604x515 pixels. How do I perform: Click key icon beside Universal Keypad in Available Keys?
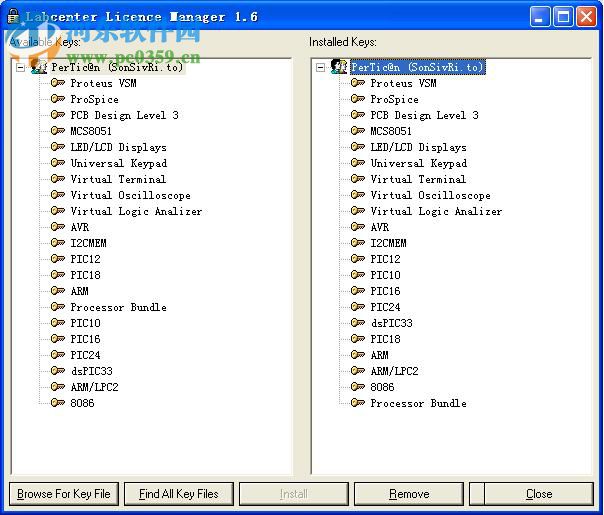click(x=58, y=163)
